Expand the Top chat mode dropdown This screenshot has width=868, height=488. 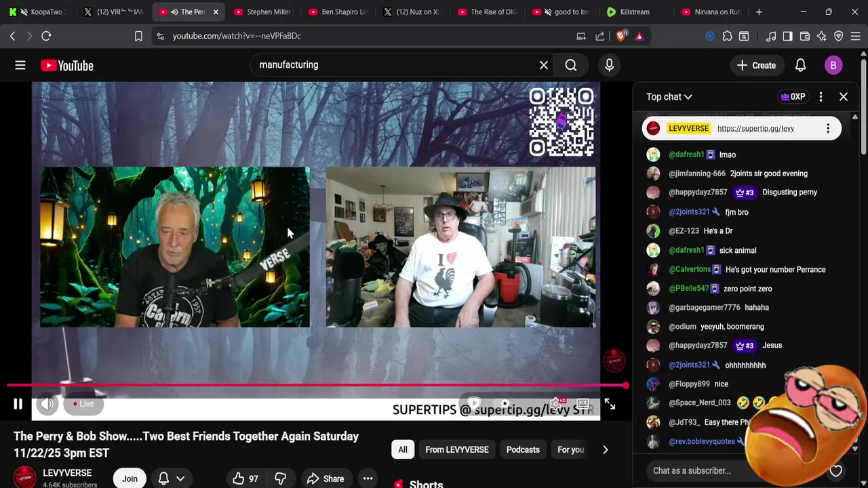click(x=669, y=97)
